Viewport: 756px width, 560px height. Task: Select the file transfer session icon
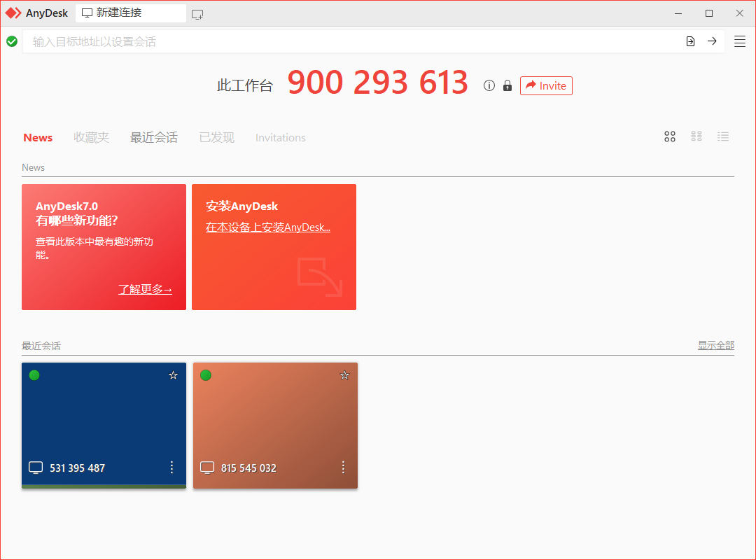point(690,41)
